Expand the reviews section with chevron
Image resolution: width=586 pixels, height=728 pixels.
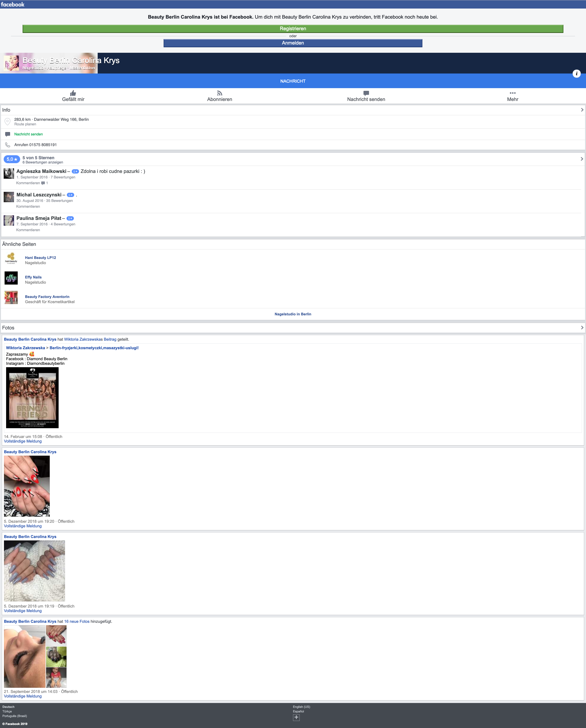582,159
